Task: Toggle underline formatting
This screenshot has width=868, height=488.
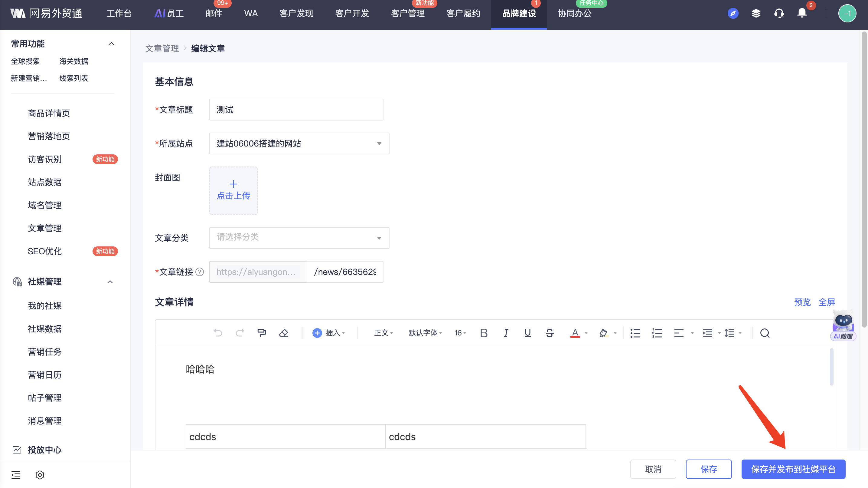Action: (x=528, y=333)
